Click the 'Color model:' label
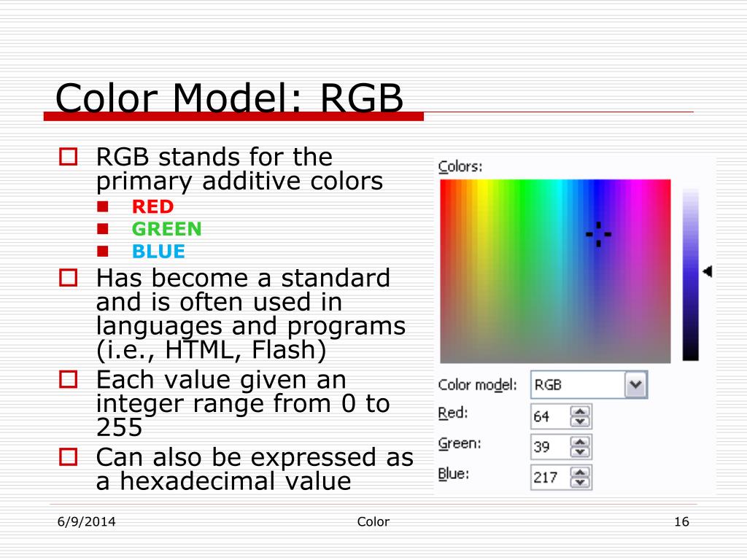747x560 pixels. [477, 384]
